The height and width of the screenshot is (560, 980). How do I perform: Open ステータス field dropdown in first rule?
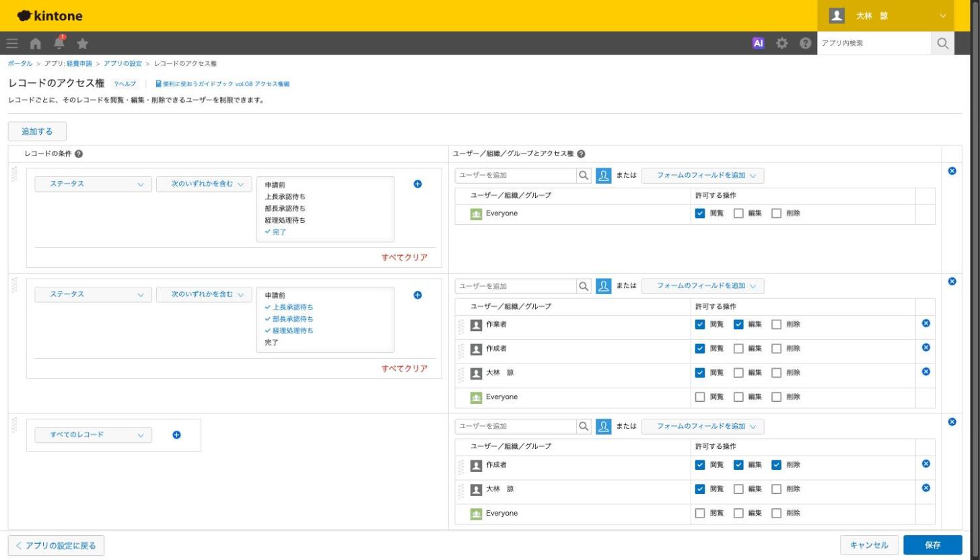point(93,184)
